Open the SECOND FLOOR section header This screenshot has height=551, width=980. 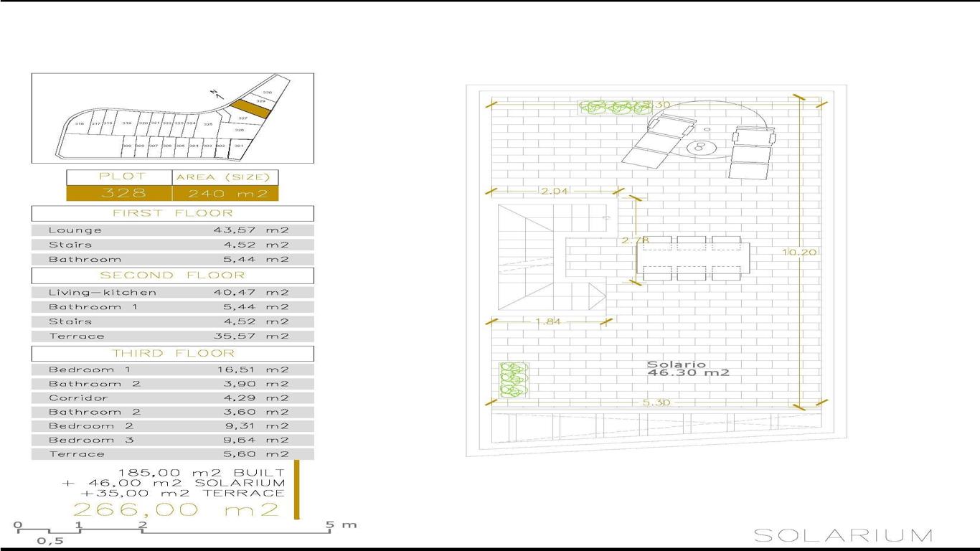pyautogui.click(x=172, y=275)
